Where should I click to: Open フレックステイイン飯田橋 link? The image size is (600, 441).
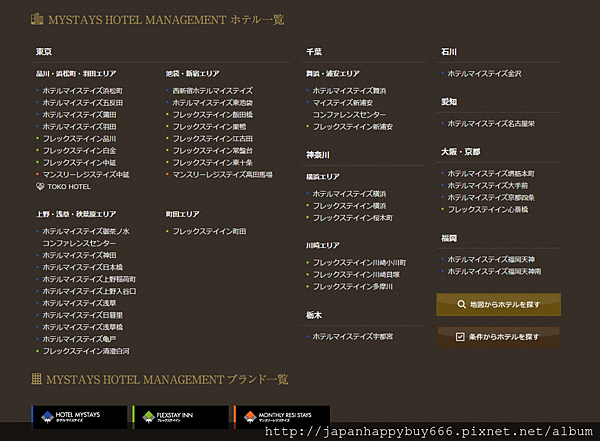coord(212,114)
